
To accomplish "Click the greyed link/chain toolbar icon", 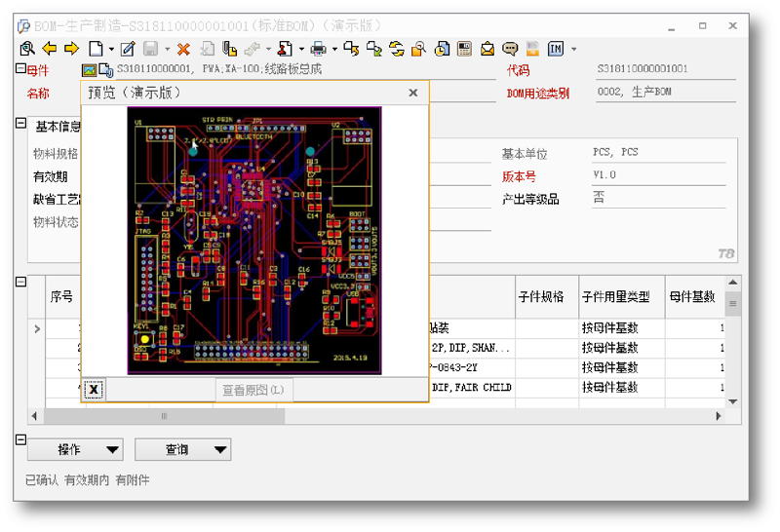I will pyautogui.click(x=253, y=48).
